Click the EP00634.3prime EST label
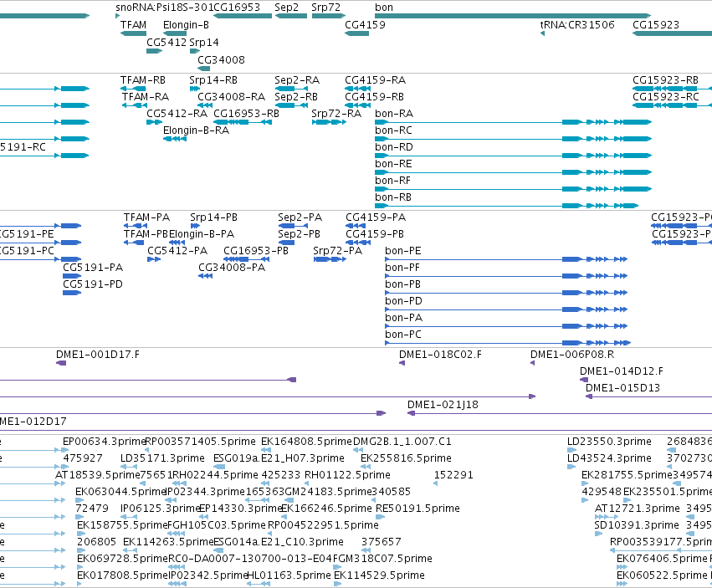 104,442
